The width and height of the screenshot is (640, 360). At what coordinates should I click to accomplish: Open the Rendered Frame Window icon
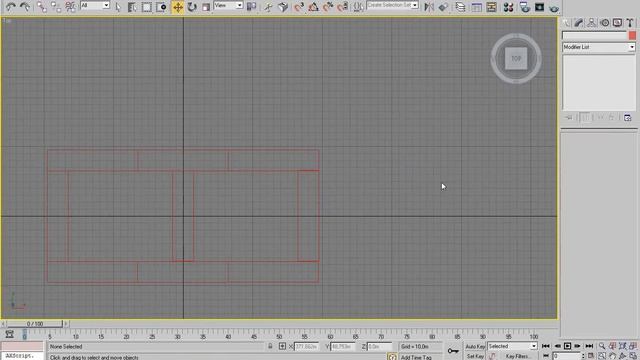(x=540, y=7)
